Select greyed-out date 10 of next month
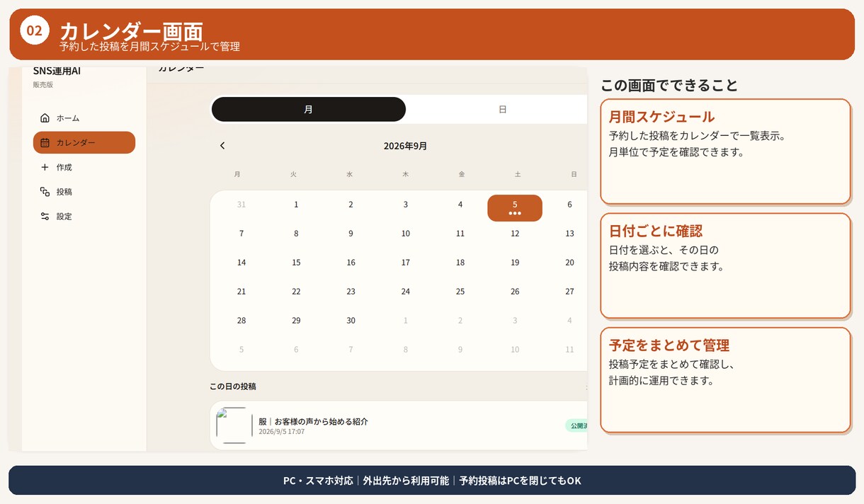 pos(515,350)
